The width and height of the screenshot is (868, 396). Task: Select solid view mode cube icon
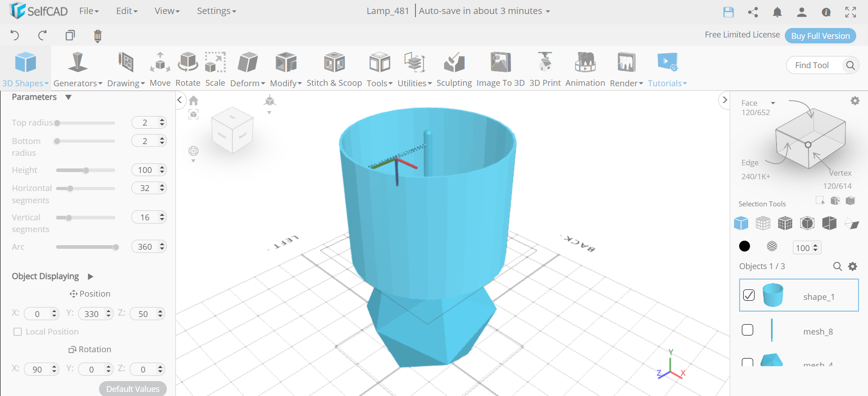click(x=741, y=223)
